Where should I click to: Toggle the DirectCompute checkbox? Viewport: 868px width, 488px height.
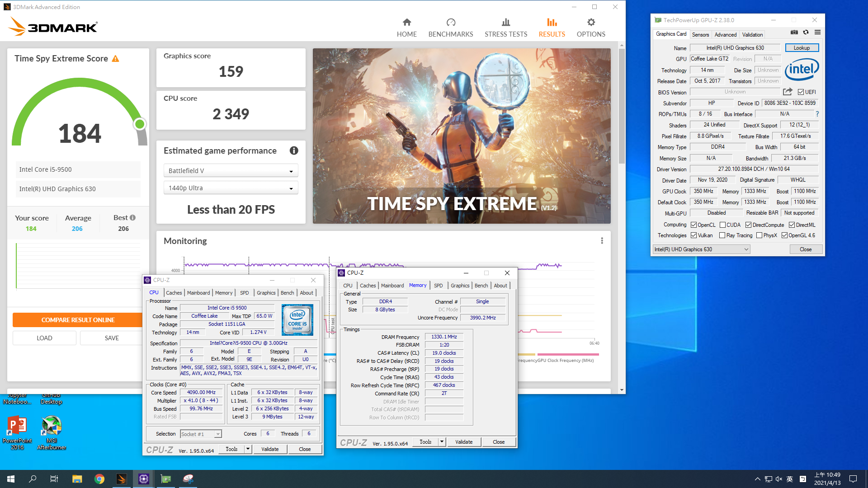pyautogui.click(x=748, y=225)
